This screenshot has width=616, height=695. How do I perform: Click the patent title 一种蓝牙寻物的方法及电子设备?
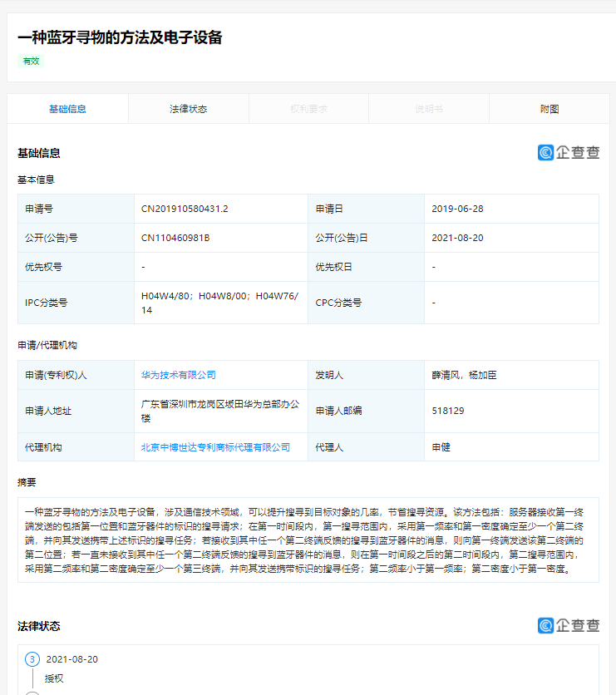pyautogui.click(x=120, y=37)
